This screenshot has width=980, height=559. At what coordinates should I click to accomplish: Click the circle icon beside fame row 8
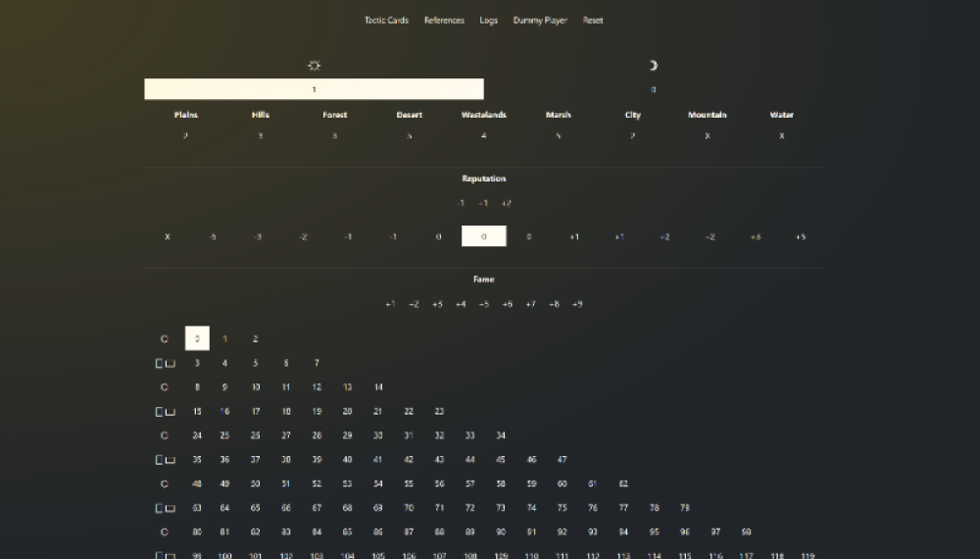click(165, 387)
